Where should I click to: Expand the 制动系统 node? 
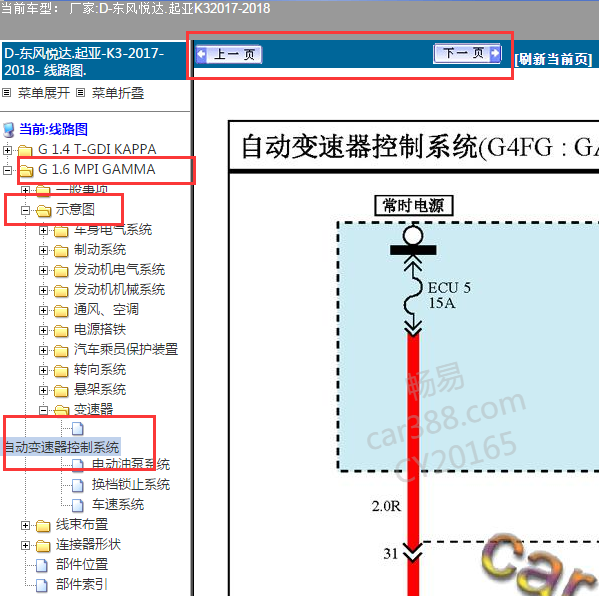coord(43,250)
